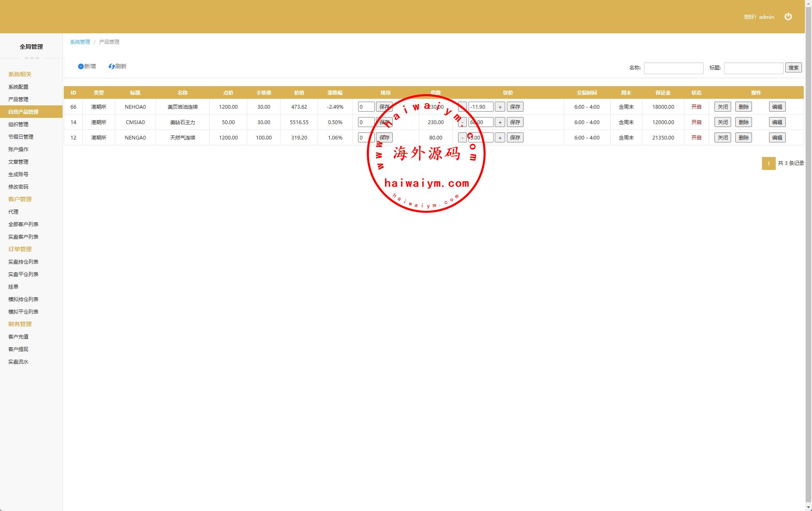Click the power logout icon
The image size is (812, 511).
pos(788,17)
